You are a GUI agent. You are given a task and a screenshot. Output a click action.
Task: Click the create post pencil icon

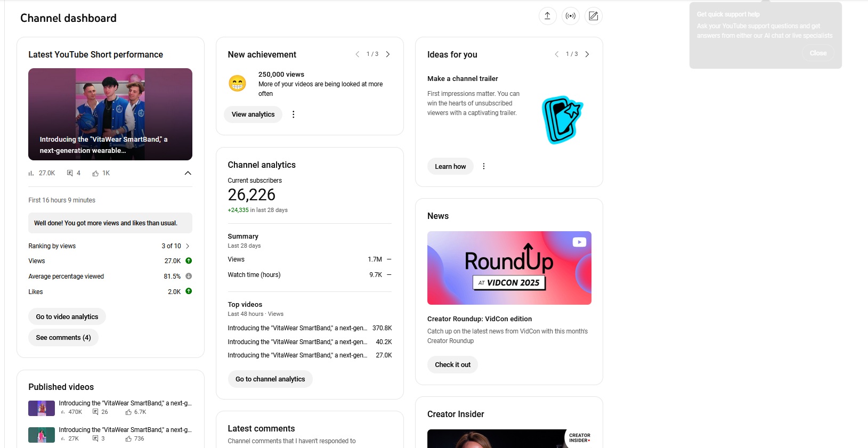[593, 16]
